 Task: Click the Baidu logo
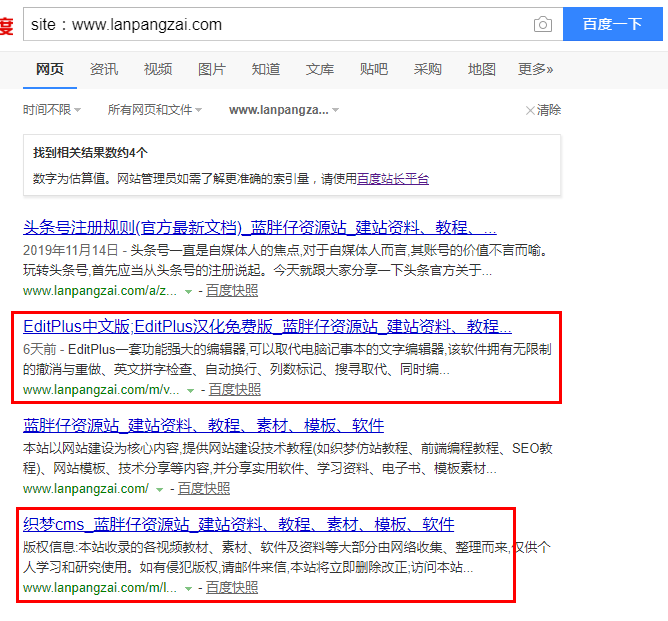[x=6, y=25]
